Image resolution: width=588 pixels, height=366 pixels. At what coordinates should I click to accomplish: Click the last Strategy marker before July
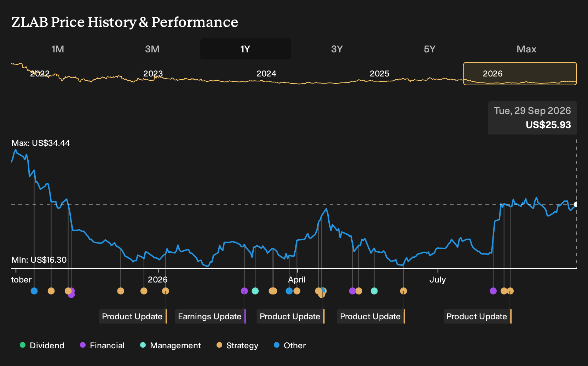click(403, 291)
